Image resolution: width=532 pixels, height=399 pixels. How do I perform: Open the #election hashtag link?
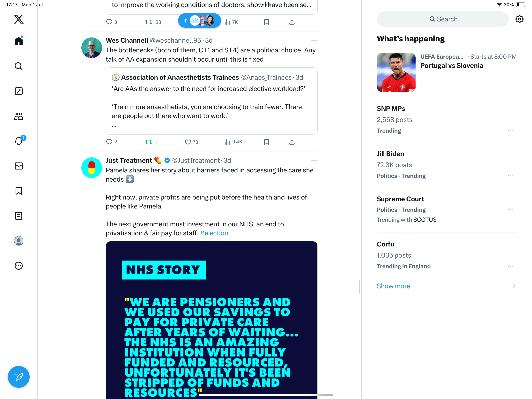[214, 233]
